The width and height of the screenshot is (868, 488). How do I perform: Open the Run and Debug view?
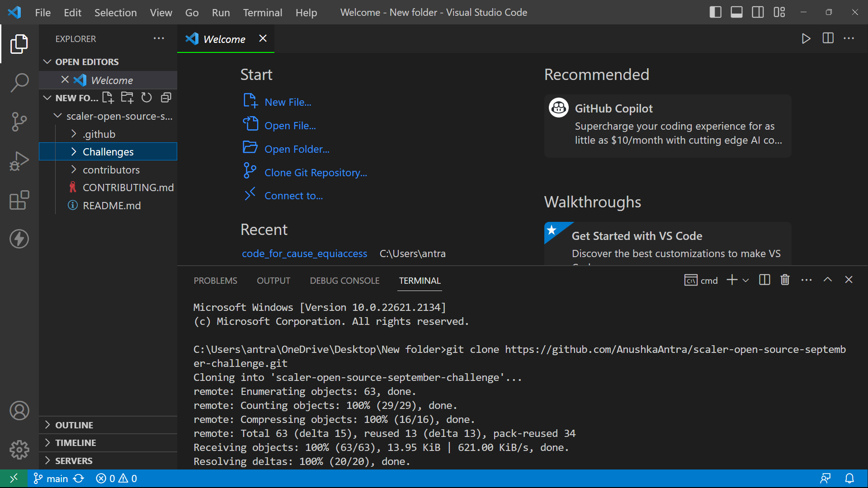click(x=19, y=161)
